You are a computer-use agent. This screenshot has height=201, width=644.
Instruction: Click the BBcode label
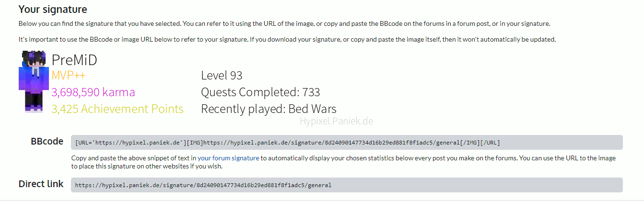click(47, 142)
